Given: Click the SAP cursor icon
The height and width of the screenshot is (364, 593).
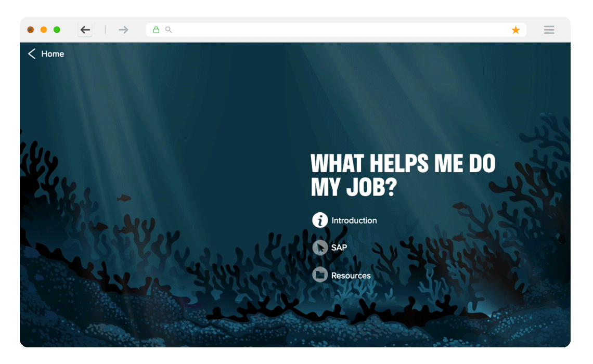Looking at the screenshot, I should (x=320, y=248).
